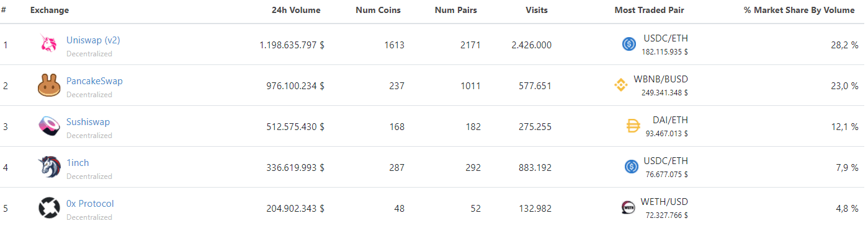Click the WBNB/BUSD Binance coin icon
Screen dimensions: 868x226
621,85
